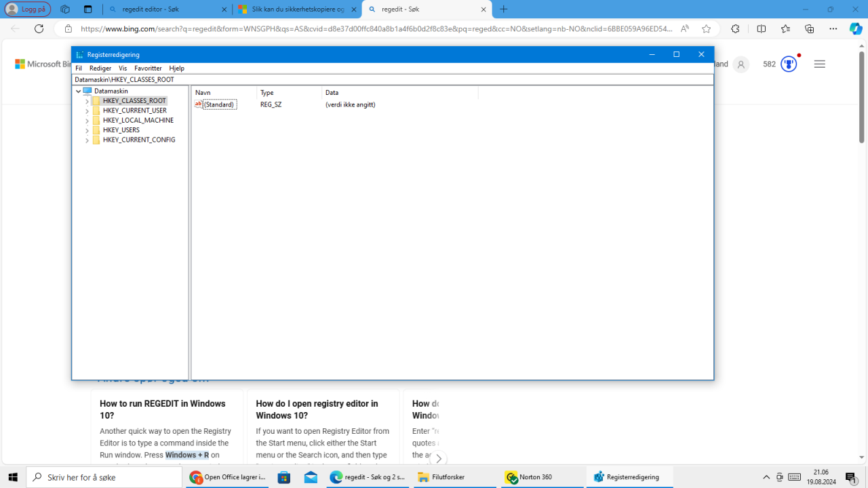The height and width of the screenshot is (488, 868).
Task: Open Norton 360 from the taskbar
Action: tap(535, 477)
